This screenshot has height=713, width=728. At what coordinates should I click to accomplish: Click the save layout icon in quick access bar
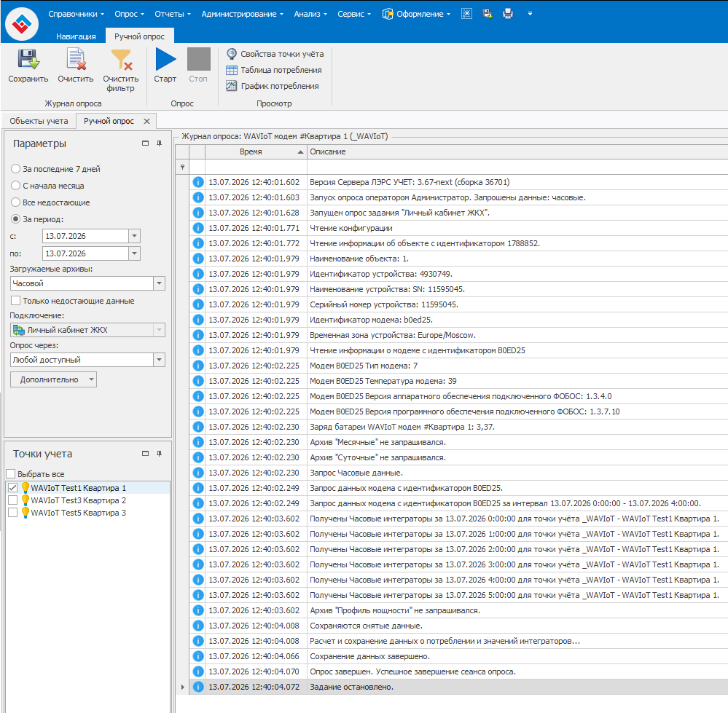[488, 14]
